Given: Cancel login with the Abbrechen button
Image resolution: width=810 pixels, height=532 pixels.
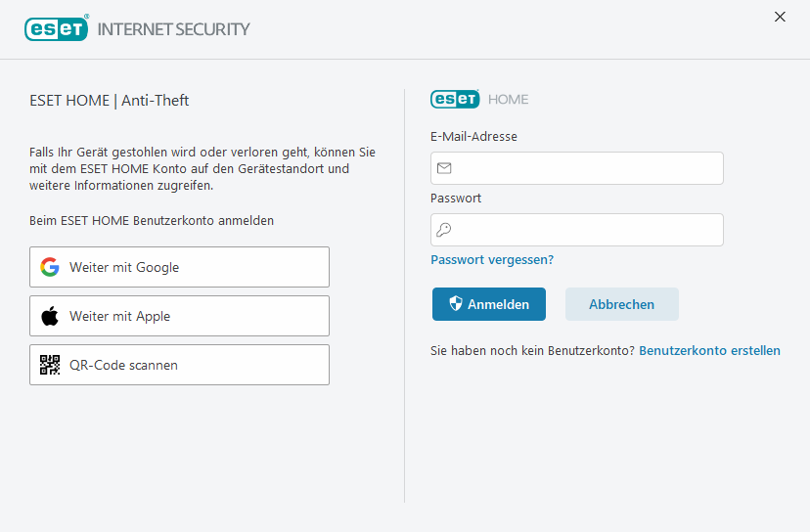Looking at the screenshot, I should (x=621, y=304).
